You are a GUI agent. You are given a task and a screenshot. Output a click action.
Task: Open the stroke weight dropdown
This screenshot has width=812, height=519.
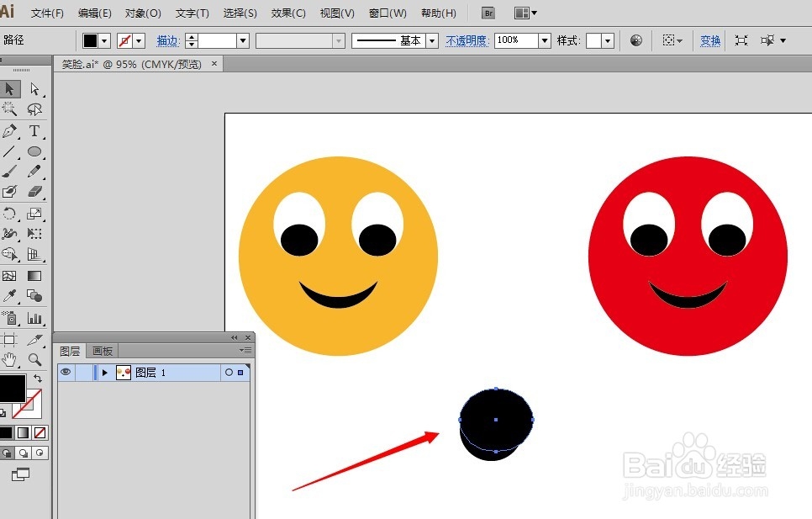click(243, 40)
